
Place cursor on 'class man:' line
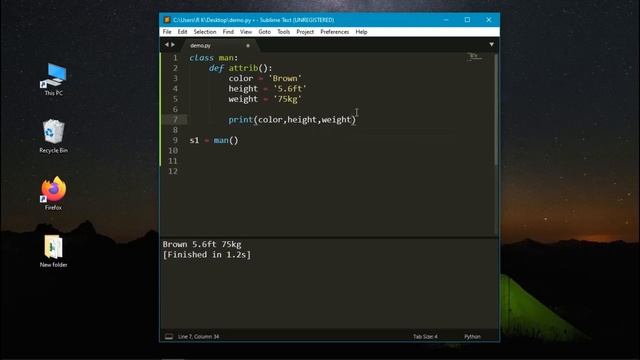(x=213, y=58)
